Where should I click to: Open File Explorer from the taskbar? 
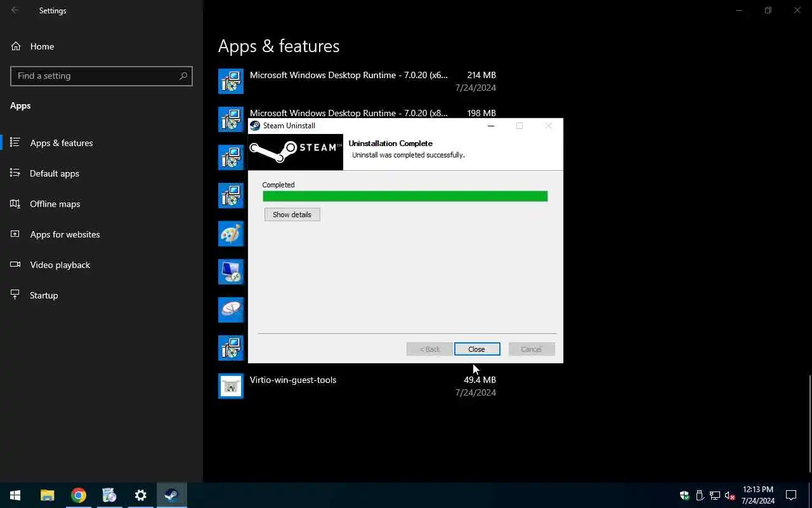[x=47, y=495]
